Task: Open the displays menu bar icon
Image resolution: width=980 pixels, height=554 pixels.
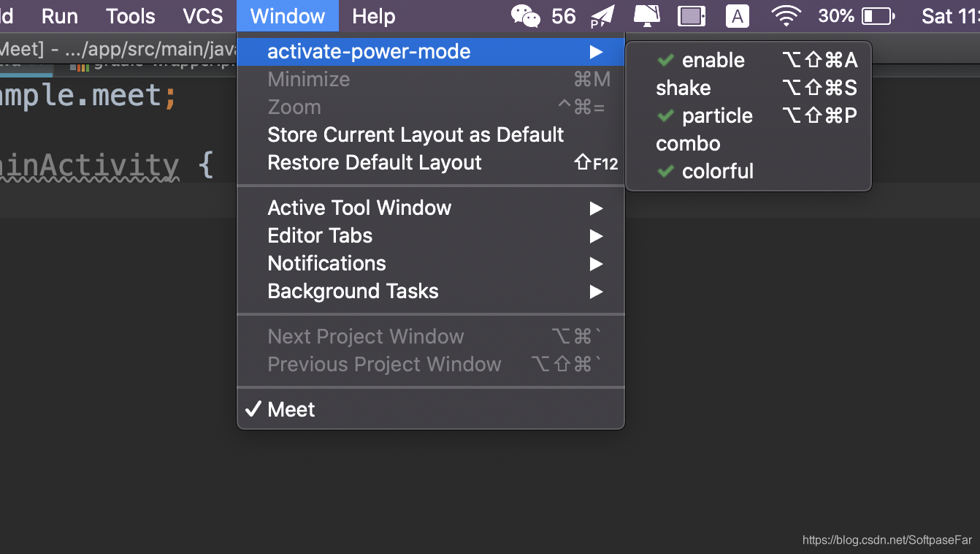Action: [x=646, y=16]
